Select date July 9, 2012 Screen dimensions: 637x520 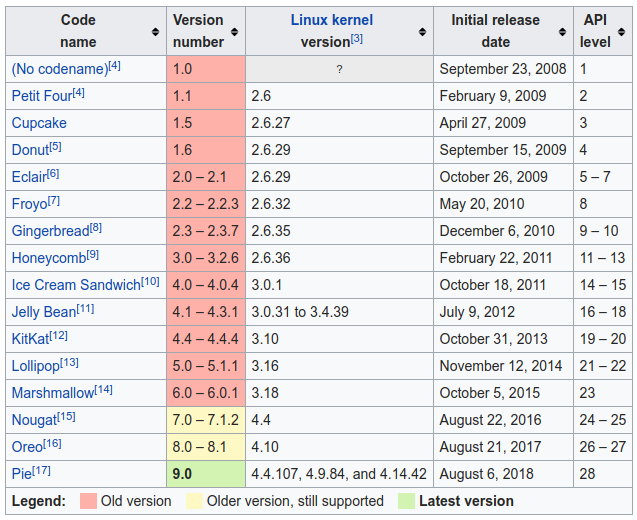click(477, 312)
